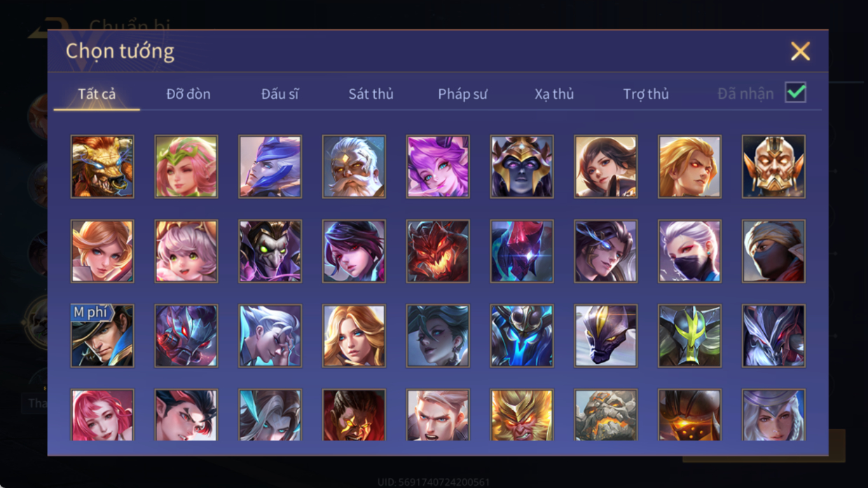868x488 pixels.
Task: Select the purple-haired girl hero portrait
Action: click(438, 167)
